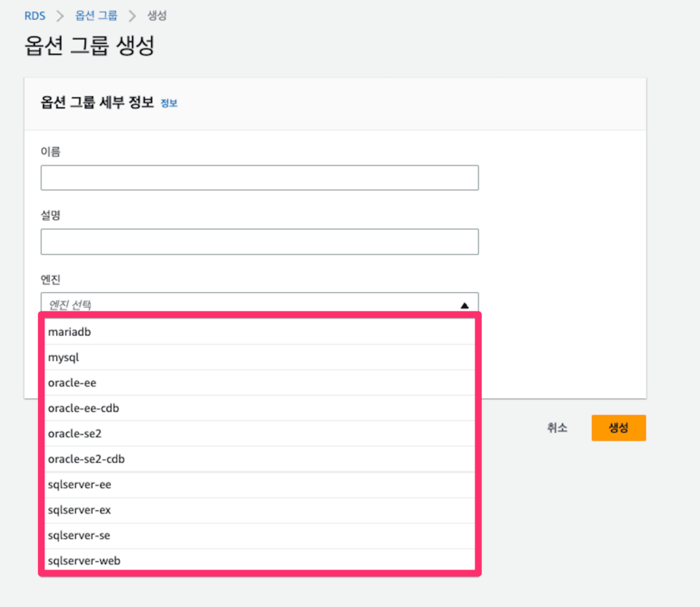Open the 엔진 선택 engine combo box
The width and height of the screenshot is (700, 607).
click(260, 304)
